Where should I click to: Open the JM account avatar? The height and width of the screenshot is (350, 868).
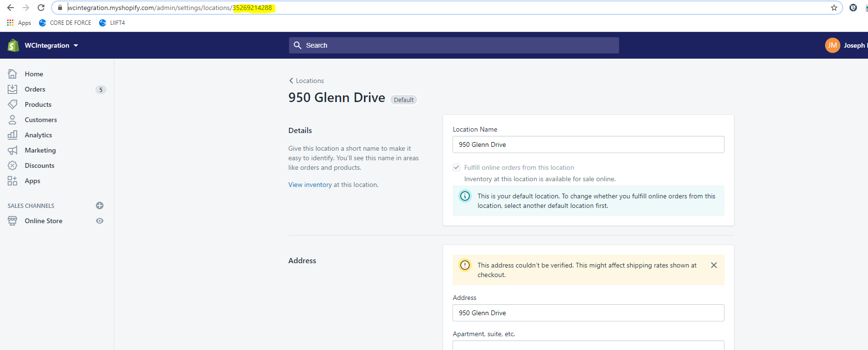click(832, 45)
